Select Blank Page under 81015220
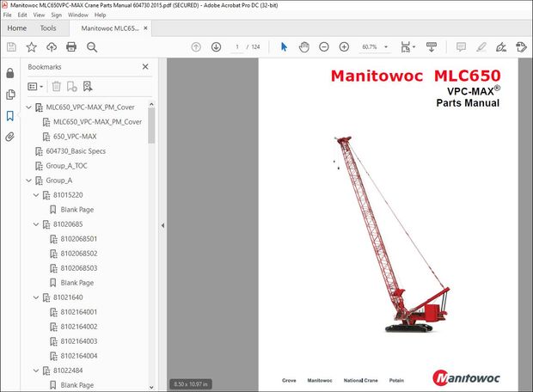 coord(77,210)
